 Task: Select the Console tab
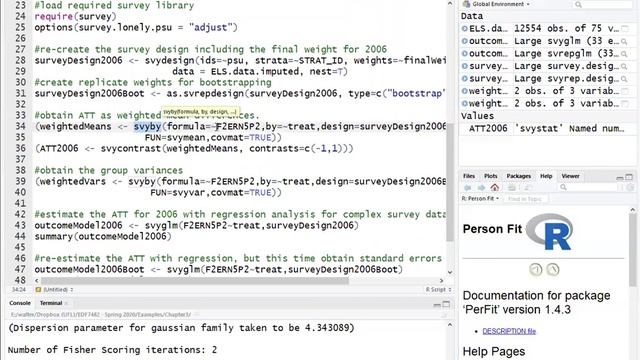(x=20, y=303)
